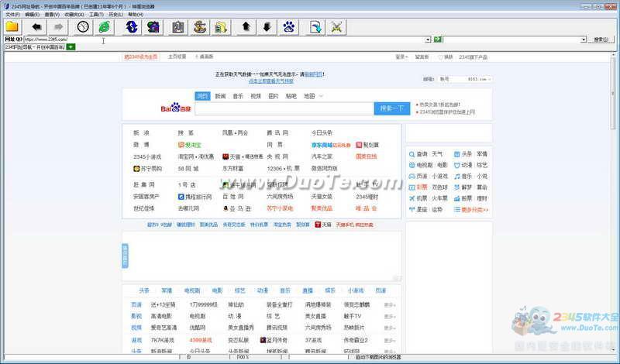Click the golden anchor toolbar icon
The image size is (620, 364).
tap(199, 27)
